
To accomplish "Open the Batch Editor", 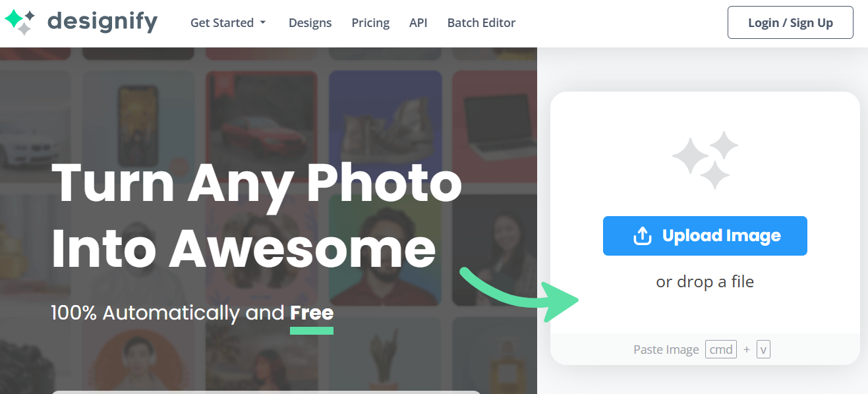I will point(481,23).
